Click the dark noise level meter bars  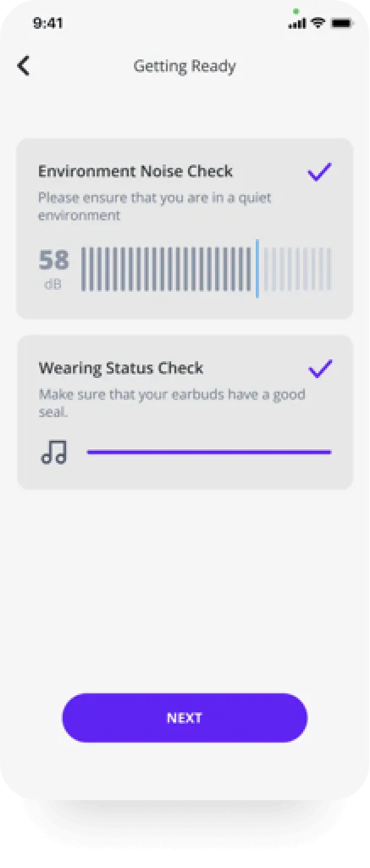tap(167, 269)
